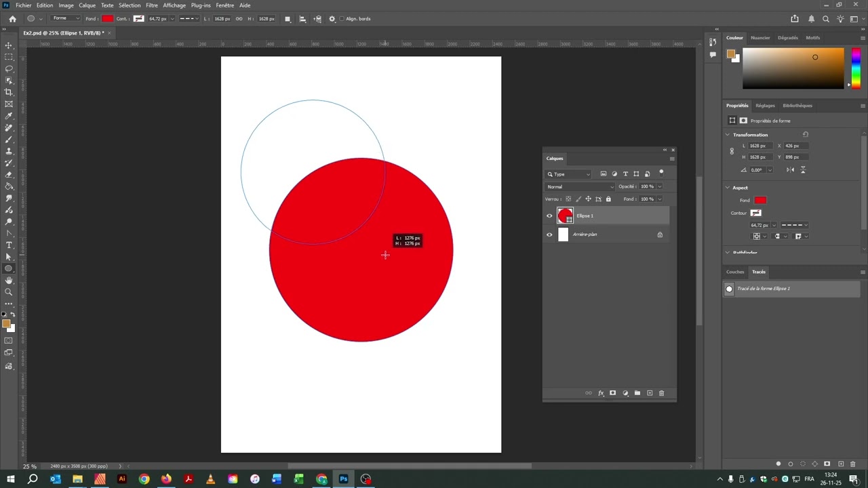868x488 pixels.
Task: Collapse the Transformation section
Action: click(x=728, y=135)
